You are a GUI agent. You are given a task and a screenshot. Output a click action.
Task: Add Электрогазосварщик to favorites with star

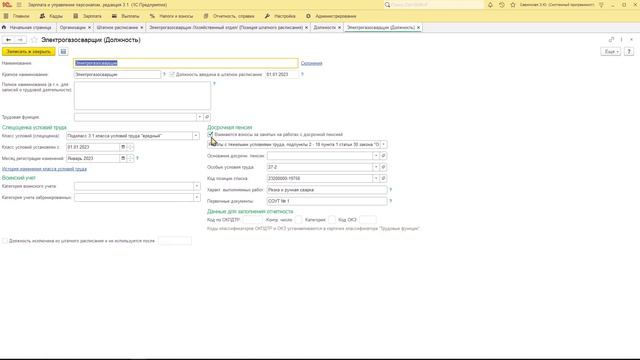click(34, 40)
